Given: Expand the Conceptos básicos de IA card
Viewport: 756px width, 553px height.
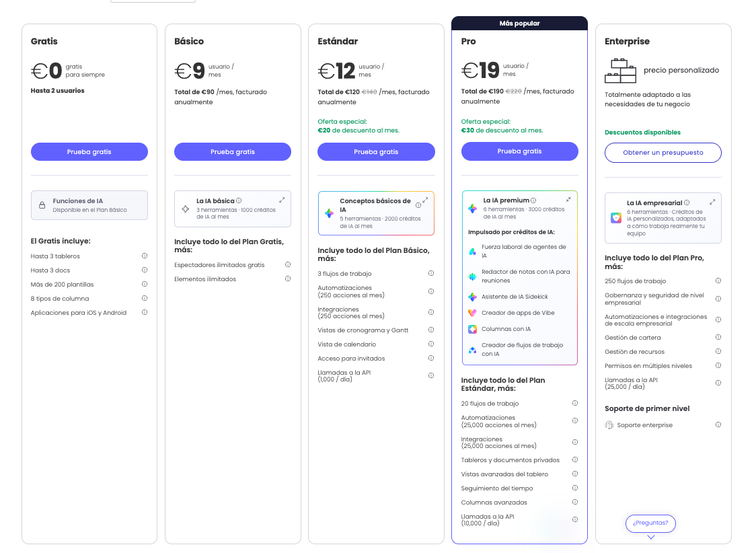Looking at the screenshot, I should pyautogui.click(x=425, y=200).
